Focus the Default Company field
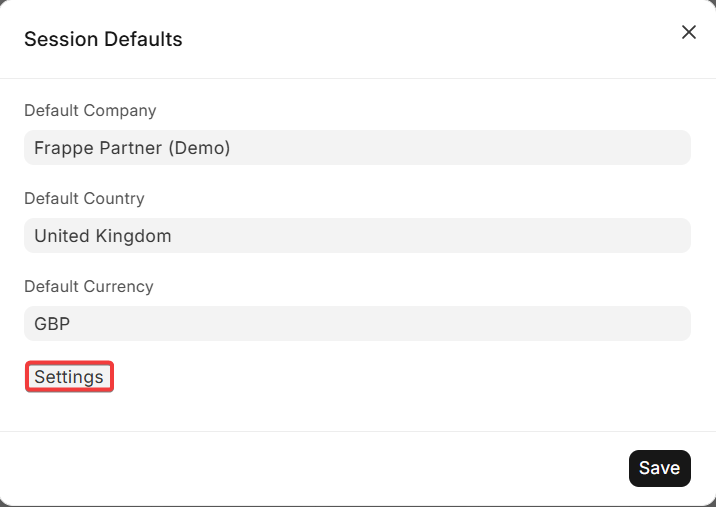 click(x=357, y=148)
